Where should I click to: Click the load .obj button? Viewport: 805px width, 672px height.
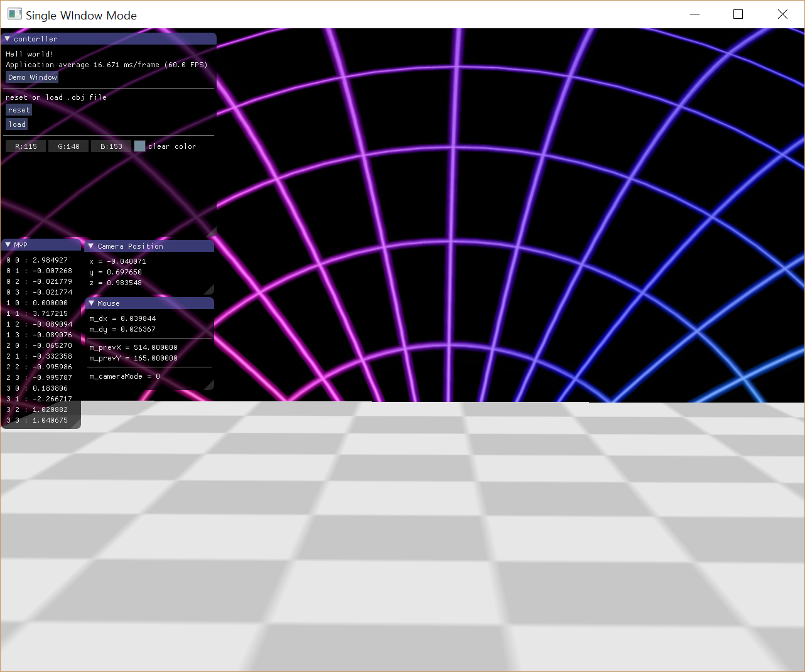point(17,124)
